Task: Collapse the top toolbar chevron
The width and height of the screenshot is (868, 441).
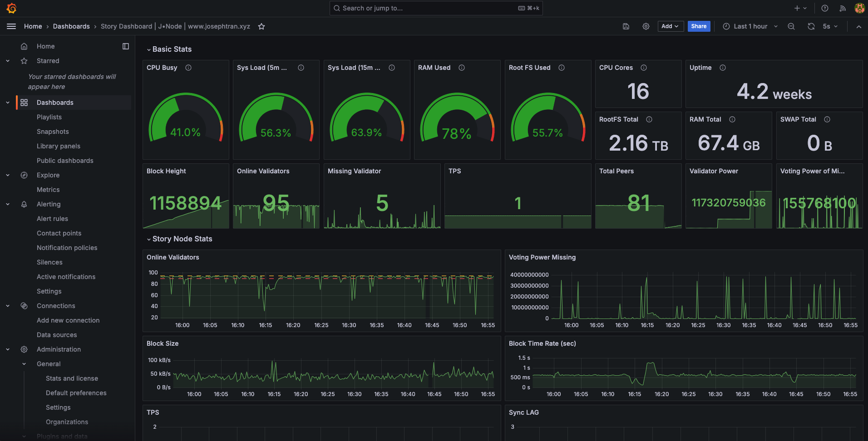Action: tap(859, 27)
